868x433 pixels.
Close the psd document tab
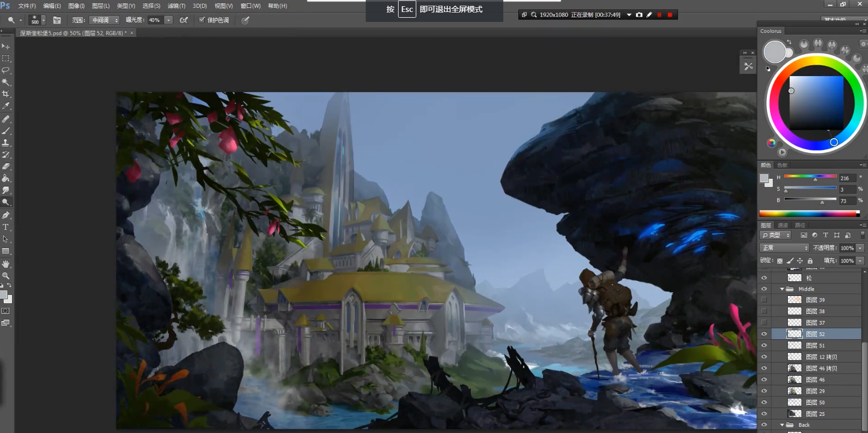pyautogui.click(x=132, y=33)
